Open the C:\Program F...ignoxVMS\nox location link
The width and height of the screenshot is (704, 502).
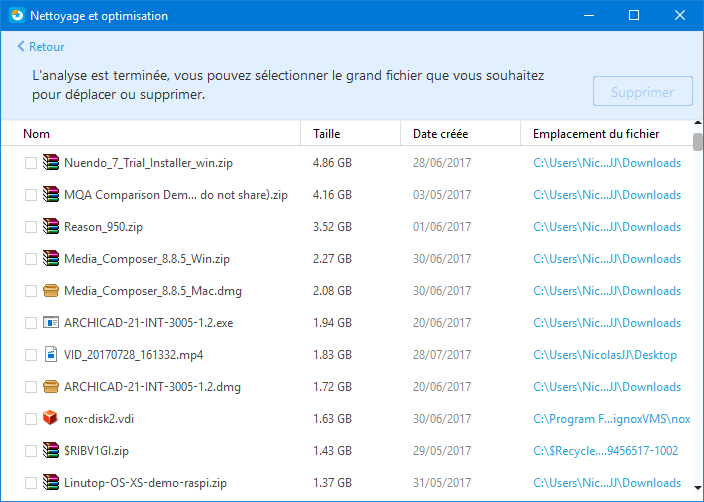[612, 418]
